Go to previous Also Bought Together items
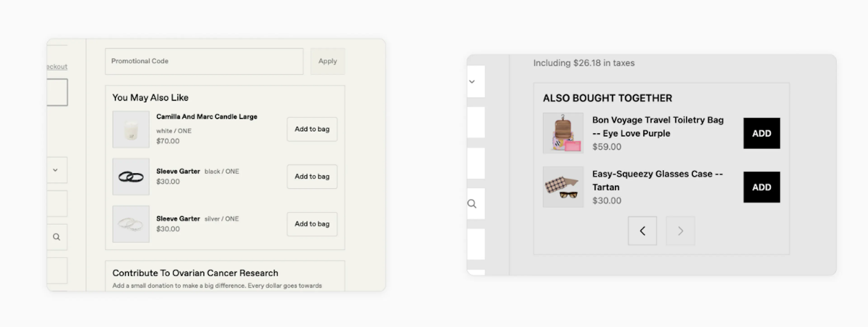868x327 pixels. coord(642,231)
